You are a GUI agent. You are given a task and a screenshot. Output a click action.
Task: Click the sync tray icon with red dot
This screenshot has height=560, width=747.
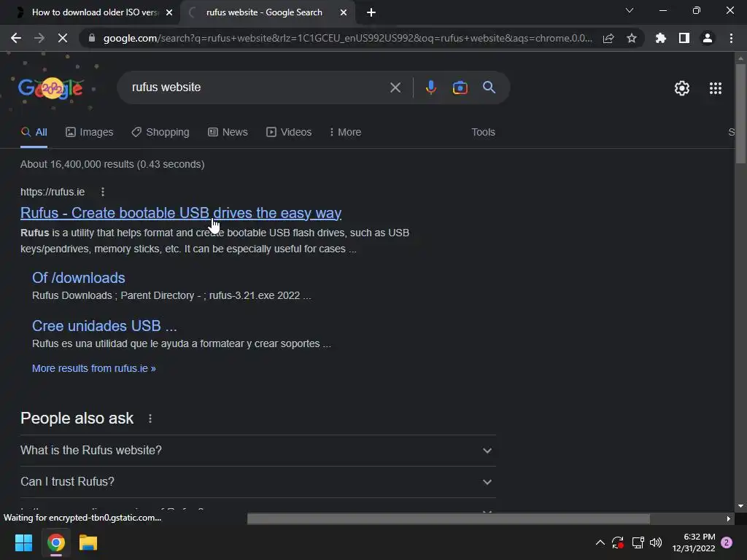coord(618,542)
